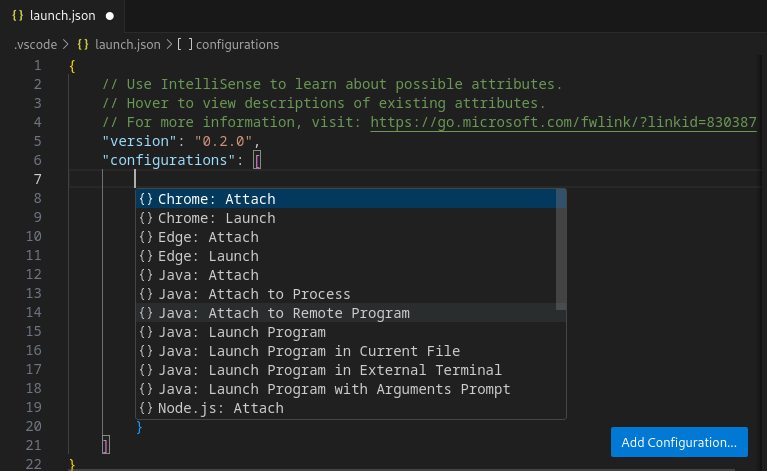Click the suggestion list scrollbar thumb
767x471 pixels.
[561, 250]
